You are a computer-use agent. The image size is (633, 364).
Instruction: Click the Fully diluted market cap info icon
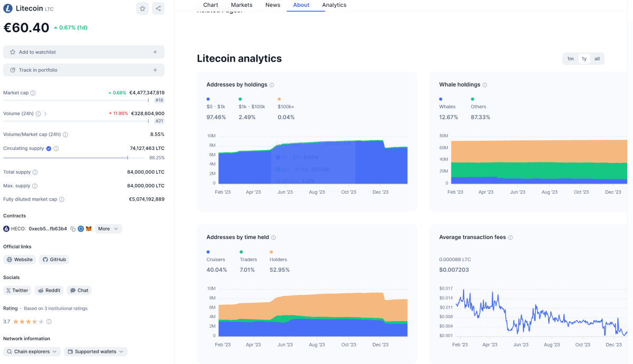(x=62, y=199)
